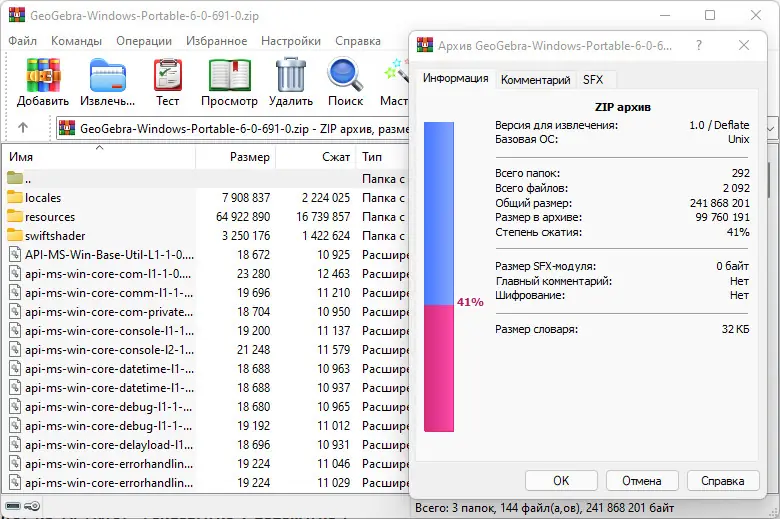The width and height of the screenshot is (780, 519).
Task: Click the archive path address field
Action: pyautogui.click(x=232, y=128)
